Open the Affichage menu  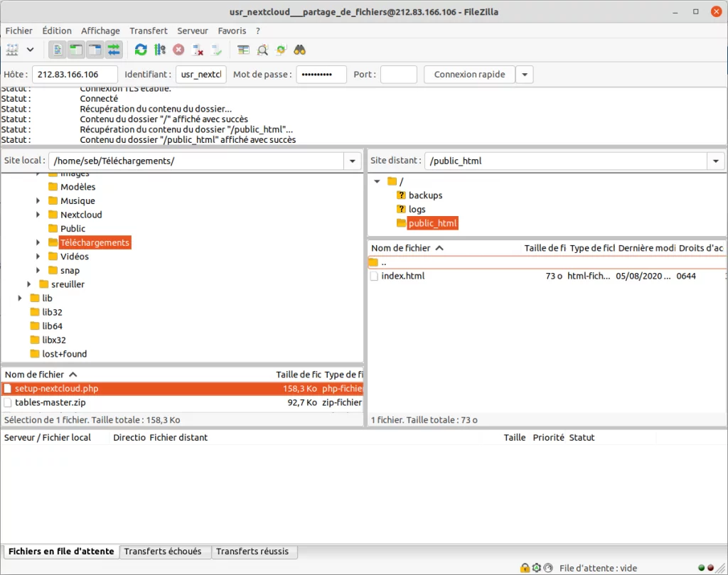coord(100,31)
